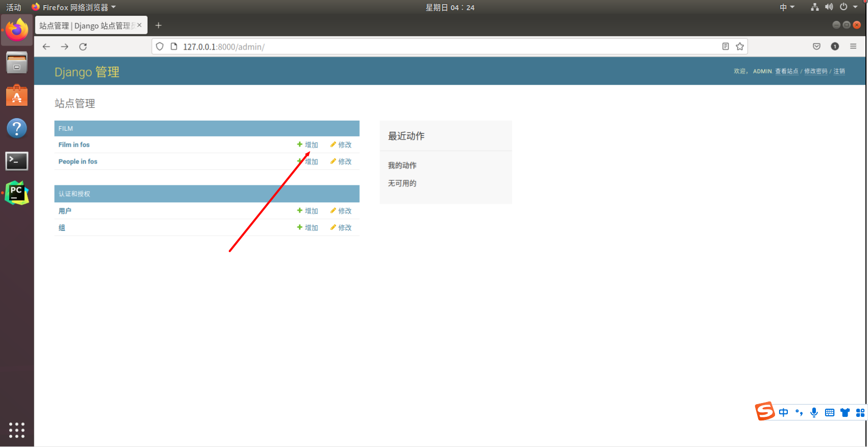868x447 pixels.
Task: Open Ubuntu Software from the dock
Action: click(x=17, y=96)
